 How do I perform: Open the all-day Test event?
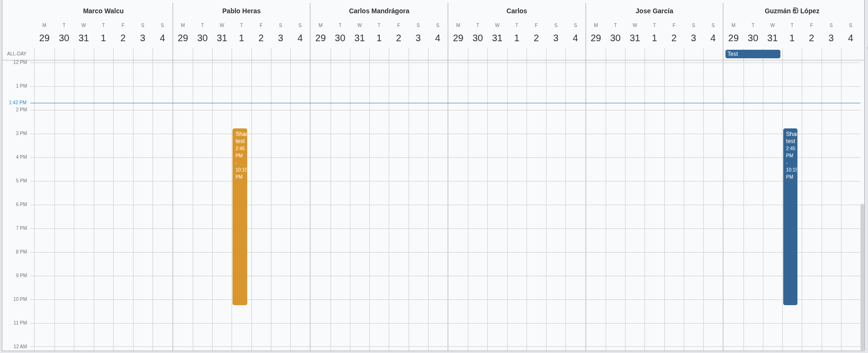coord(752,54)
